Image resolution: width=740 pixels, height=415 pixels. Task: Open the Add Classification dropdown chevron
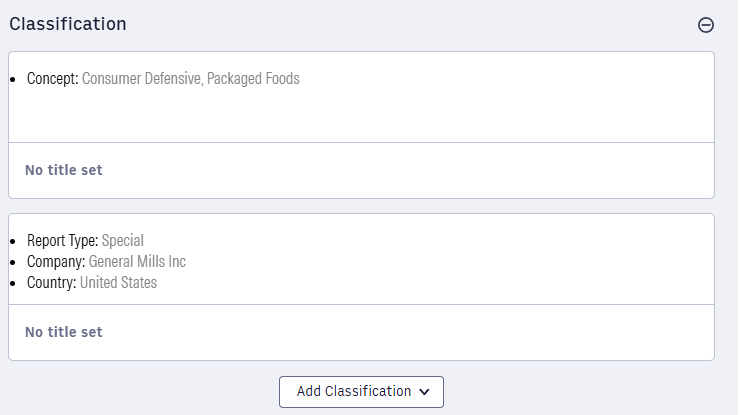click(426, 392)
